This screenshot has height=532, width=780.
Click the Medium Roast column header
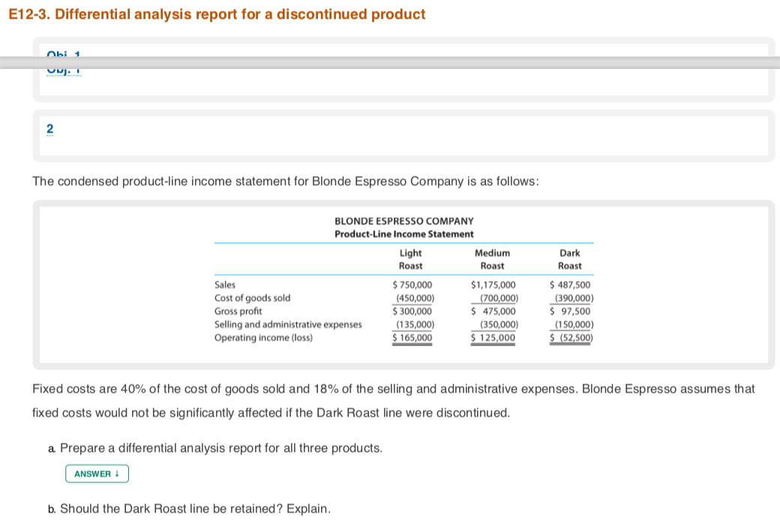point(493,259)
